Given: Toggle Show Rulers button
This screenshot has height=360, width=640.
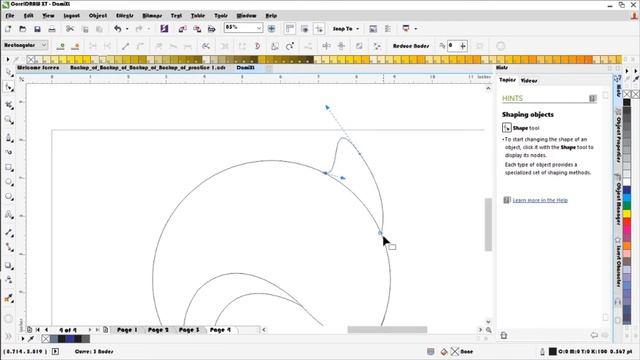Looking at the screenshot, I should pyautogui.click(x=290, y=29).
